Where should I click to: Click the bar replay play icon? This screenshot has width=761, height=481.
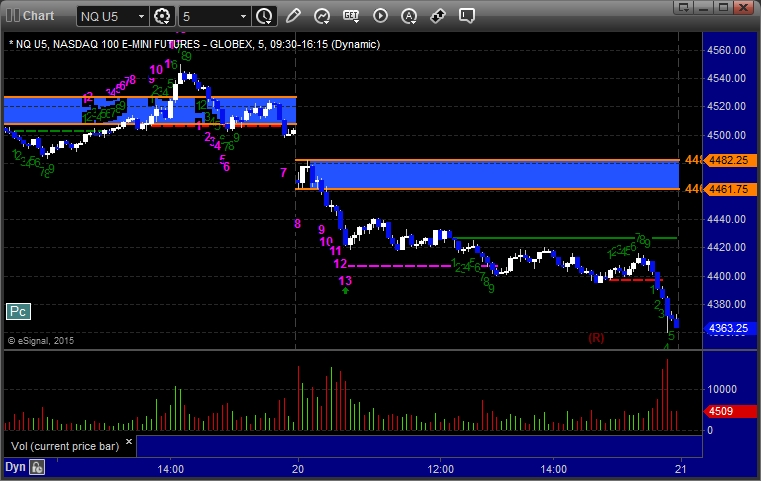point(380,16)
